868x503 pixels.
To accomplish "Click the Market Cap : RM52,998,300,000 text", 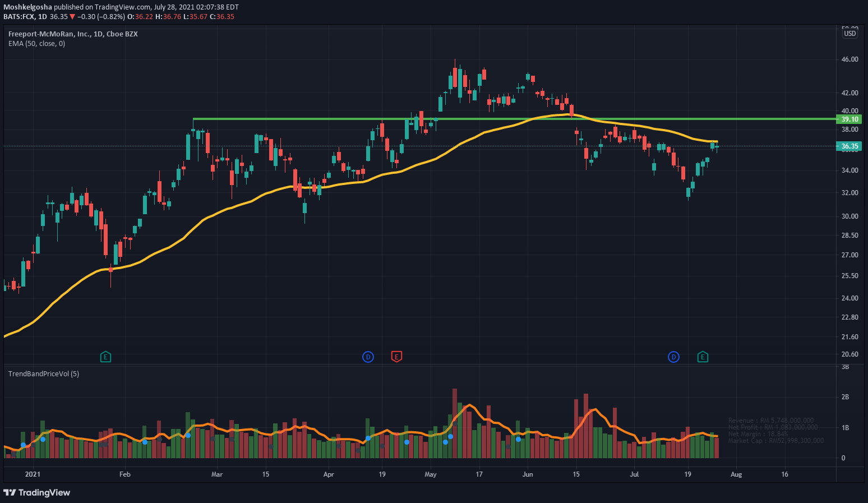I will 776,441.
